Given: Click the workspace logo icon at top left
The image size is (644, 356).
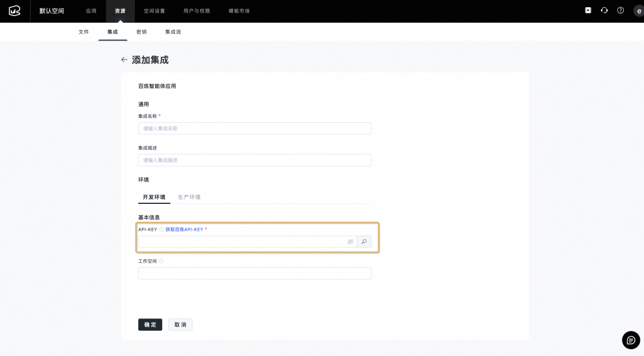Looking at the screenshot, I should pos(14,11).
